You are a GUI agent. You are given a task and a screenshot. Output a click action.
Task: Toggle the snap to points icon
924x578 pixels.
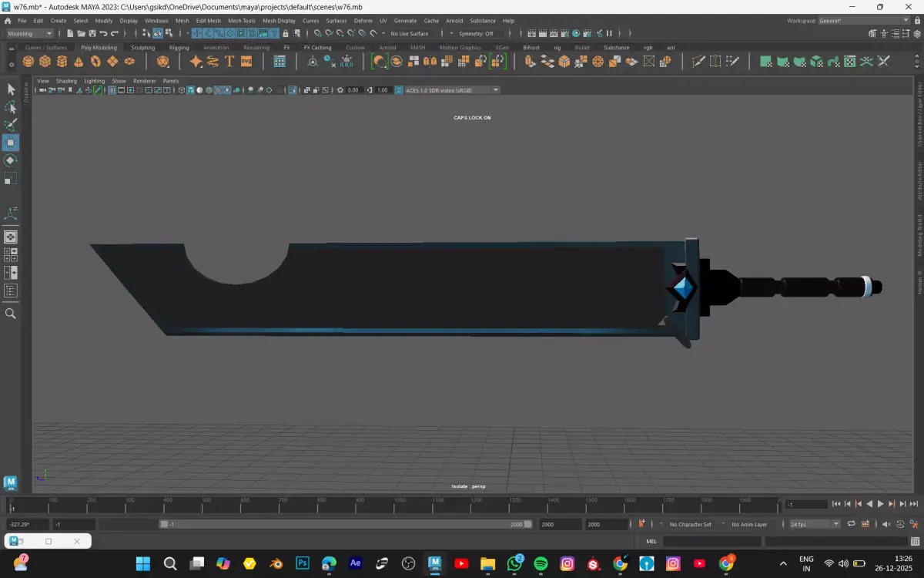pyautogui.click(x=340, y=34)
